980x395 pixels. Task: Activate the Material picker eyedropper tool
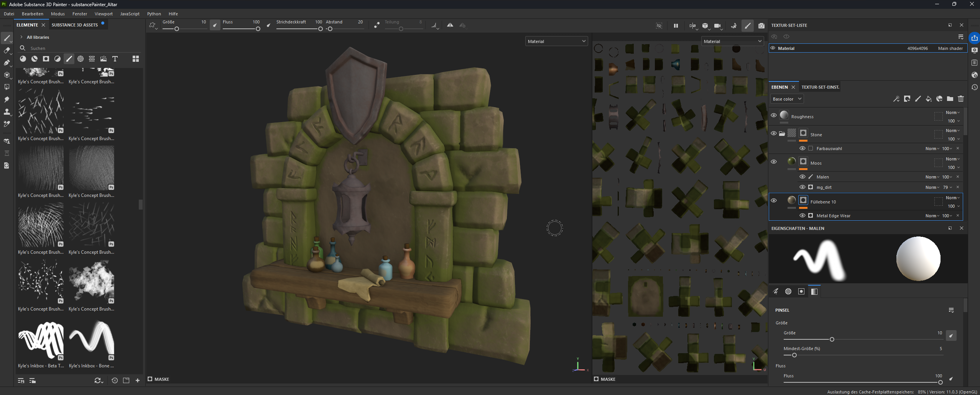7,124
